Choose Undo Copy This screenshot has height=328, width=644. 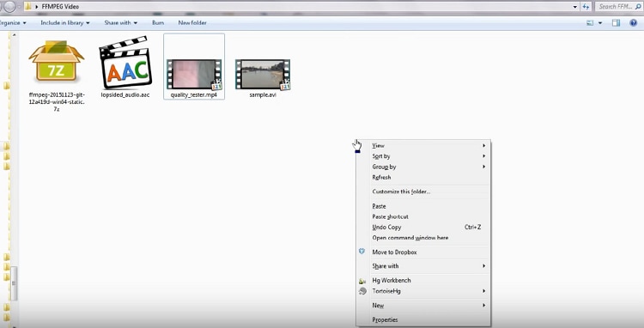(x=423, y=227)
